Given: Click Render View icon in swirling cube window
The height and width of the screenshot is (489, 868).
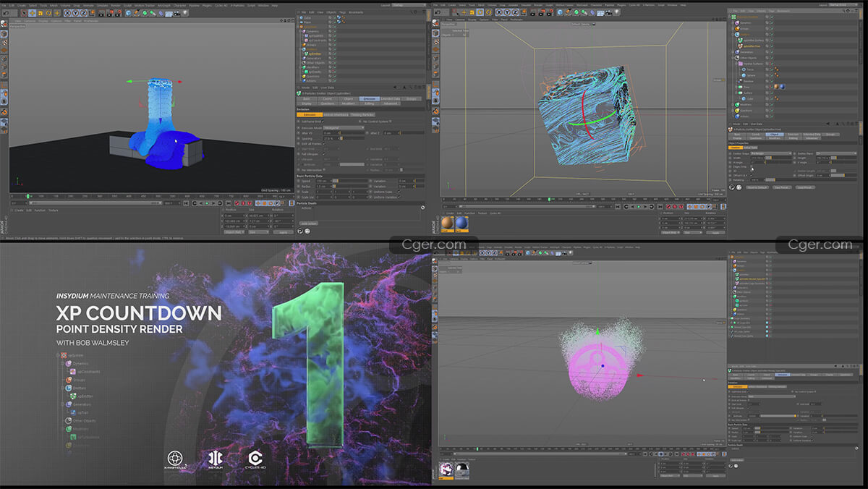Looking at the screenshot, I should click(533, 12).
